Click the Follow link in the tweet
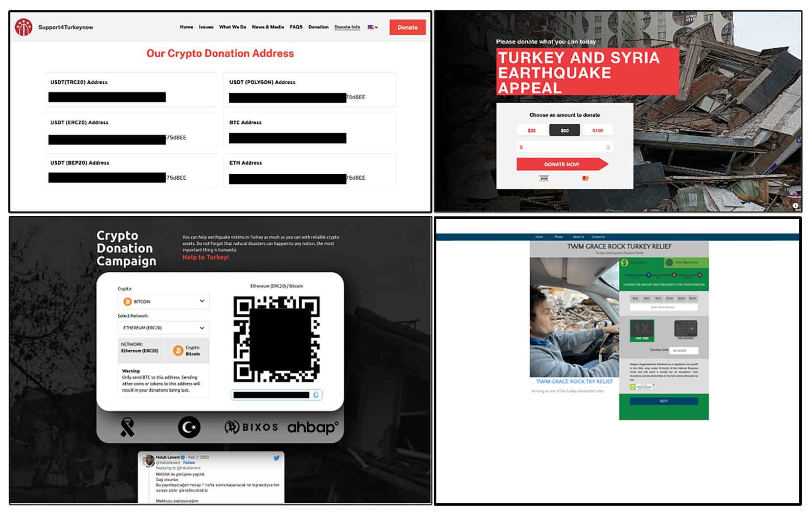This screenshot has height=514, width=812. [x=189, y=463]
